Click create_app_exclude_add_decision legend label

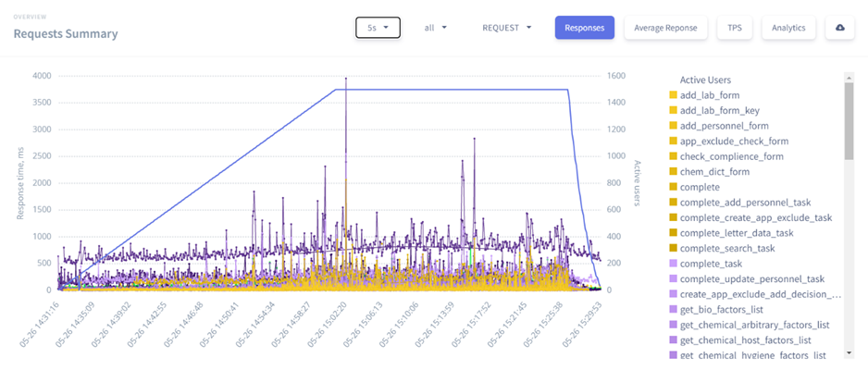761,295
